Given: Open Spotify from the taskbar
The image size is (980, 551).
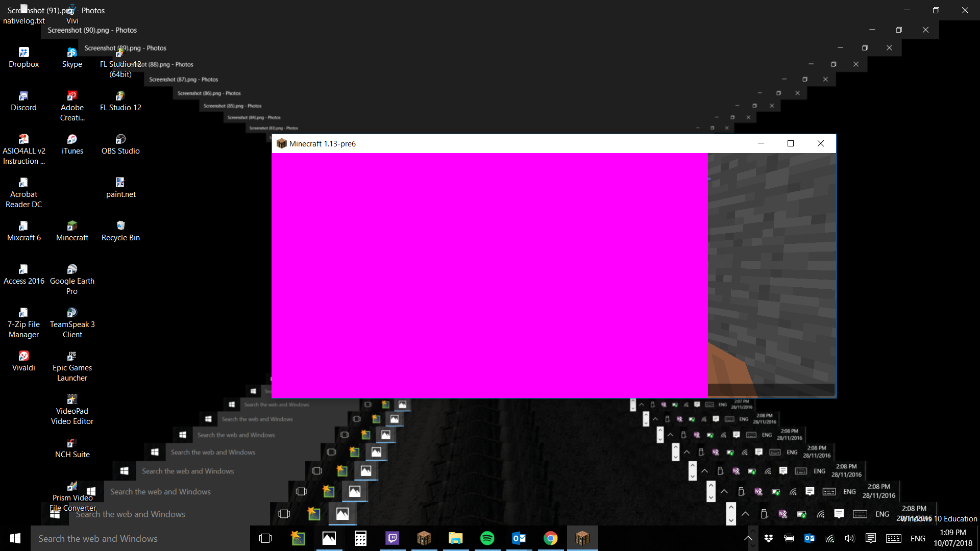Looking at the screenshot, I should 487,538.
